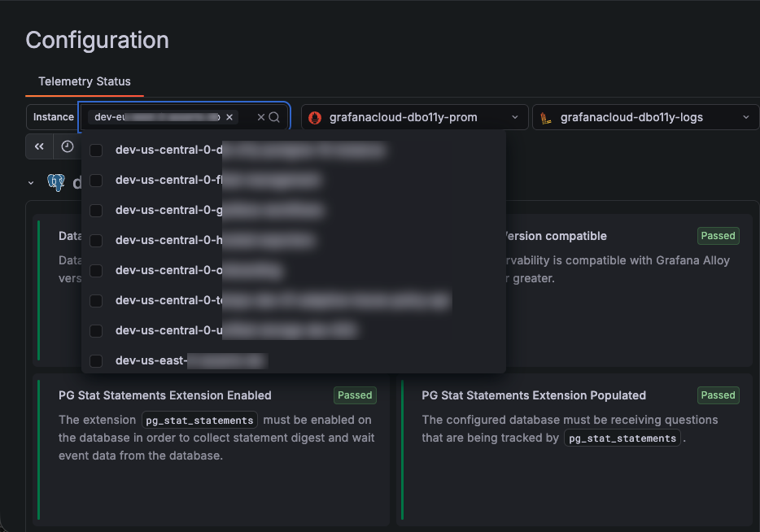Click the Loki logs datasource icon

point(544,117)
